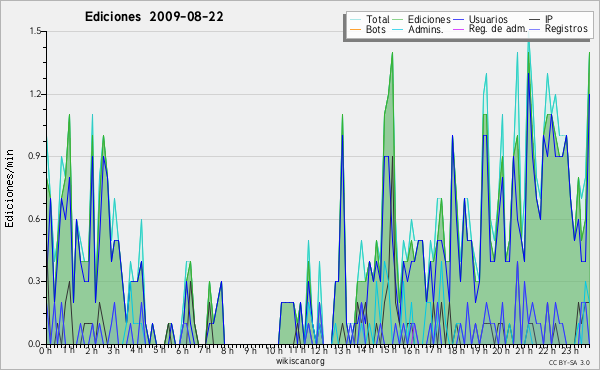Click the 0.6 y-axis value
Image resolution: width=600 pixels, height=370 pixels.
click(35, 219)
